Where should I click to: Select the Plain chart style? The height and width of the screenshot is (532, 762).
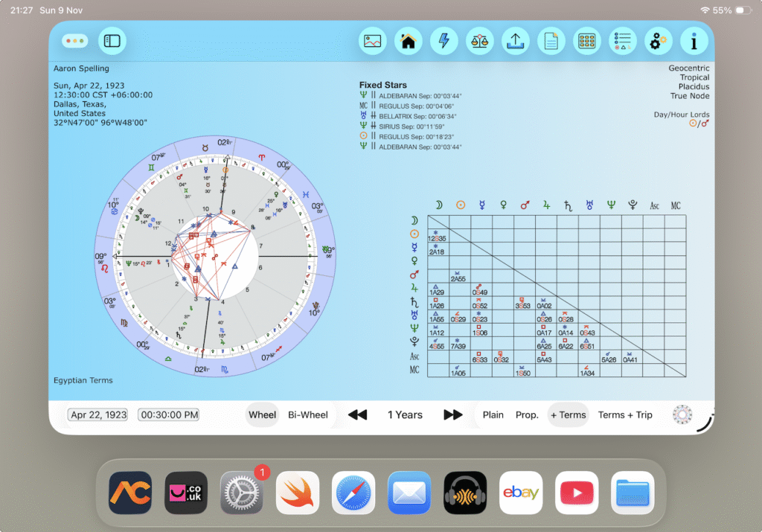pos(493,414)
